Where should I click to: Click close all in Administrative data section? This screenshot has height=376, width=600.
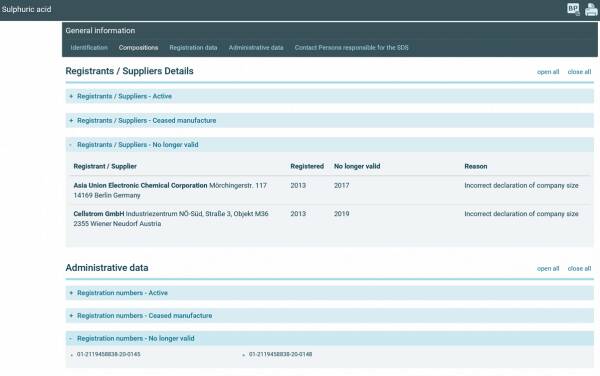pyautogui.click(x=579, y=269)
